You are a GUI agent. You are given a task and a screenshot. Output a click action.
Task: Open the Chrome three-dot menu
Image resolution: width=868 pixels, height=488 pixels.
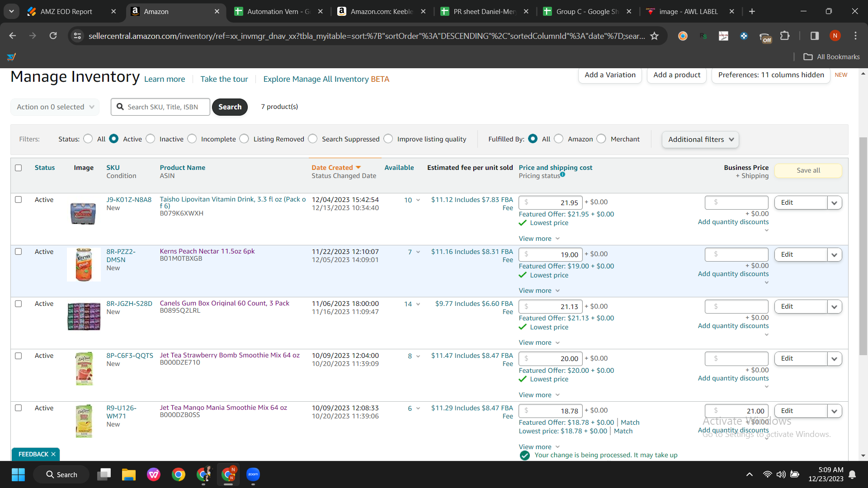(x=855, y=36)
